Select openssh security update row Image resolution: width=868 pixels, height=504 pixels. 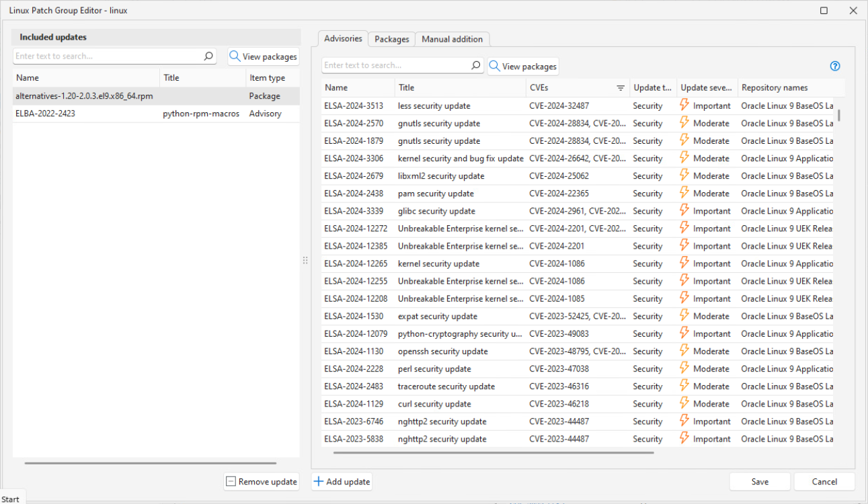(x=578, y=351)
